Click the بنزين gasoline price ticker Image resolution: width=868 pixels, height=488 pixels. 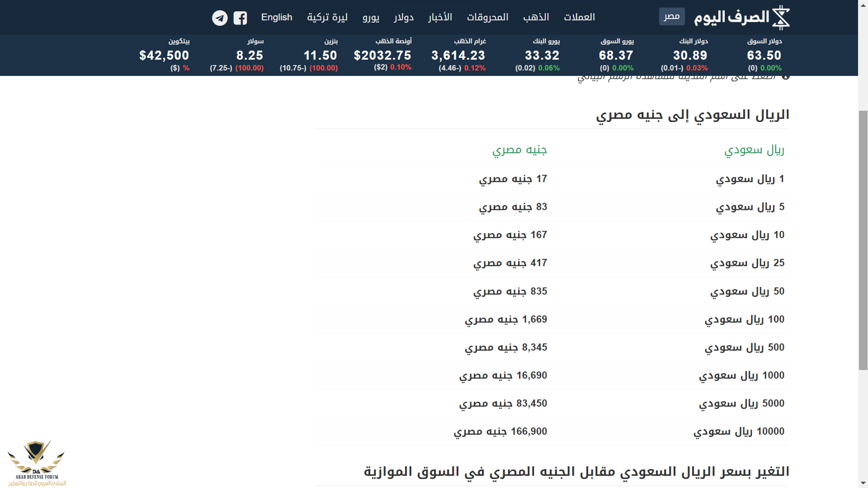pos(320,55)
